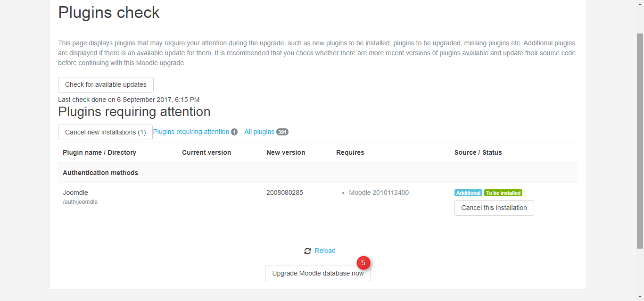Screen dimensions: 644x301
Task: Click the blue Additional status badge
Action: pyautogui.click(x=468, y=193)
